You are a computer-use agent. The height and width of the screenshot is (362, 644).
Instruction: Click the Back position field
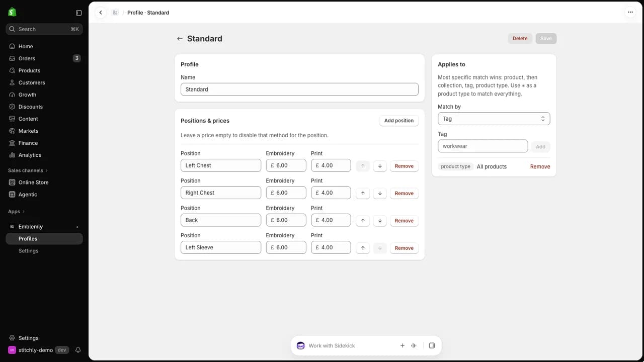[221, 220]
